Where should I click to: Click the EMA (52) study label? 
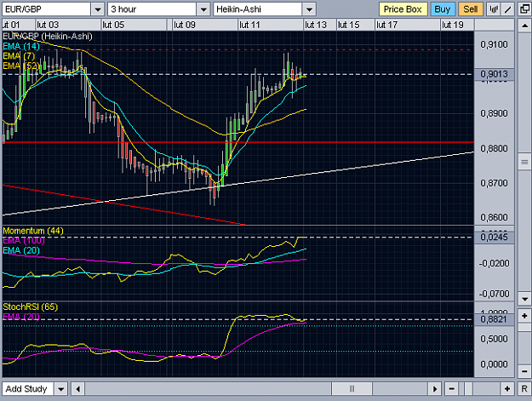21,66
